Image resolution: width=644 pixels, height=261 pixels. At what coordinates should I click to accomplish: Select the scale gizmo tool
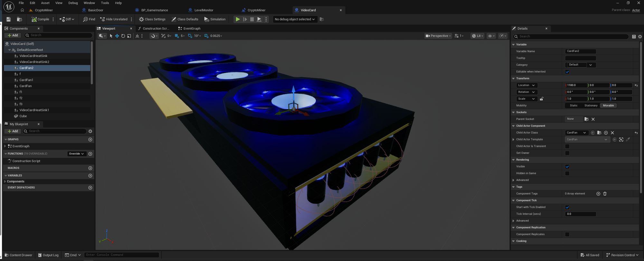(x=129, y=36)
